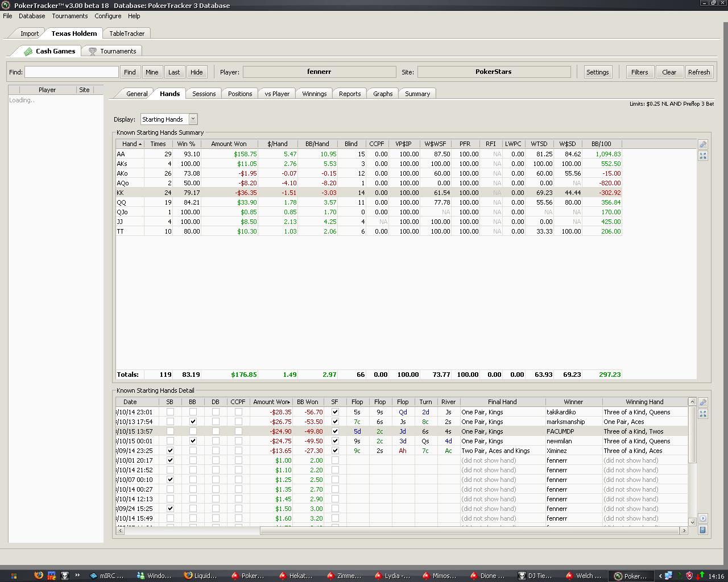Image resolution: width=728 pixels, height=582 pixels.
Task: Click the Cash Games money icon
Action: (x=28, y=51)
